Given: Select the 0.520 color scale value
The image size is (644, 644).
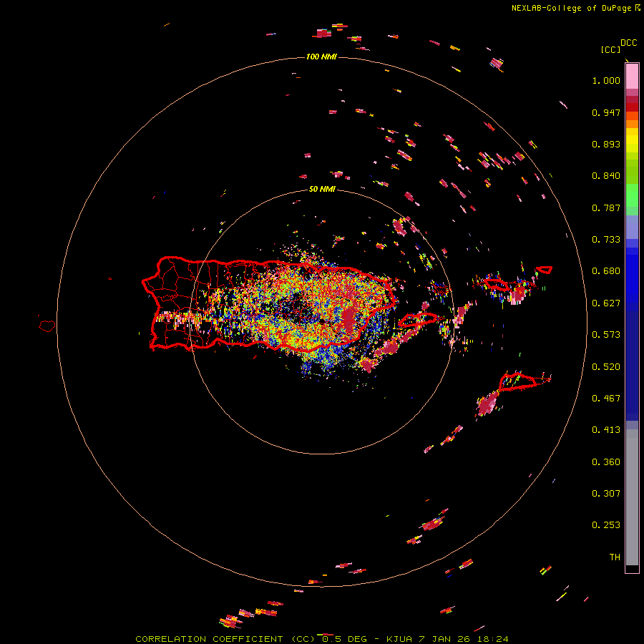Looking at the screenshot, I should click(x=606, y=367).
